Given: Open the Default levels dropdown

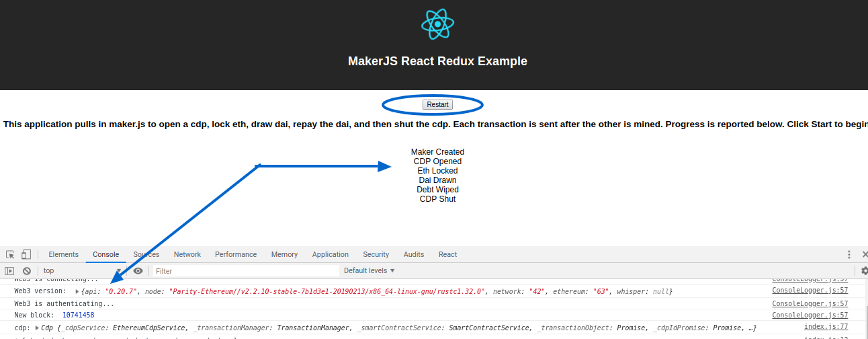Looking at the screenshot, I should pos(370,271).
